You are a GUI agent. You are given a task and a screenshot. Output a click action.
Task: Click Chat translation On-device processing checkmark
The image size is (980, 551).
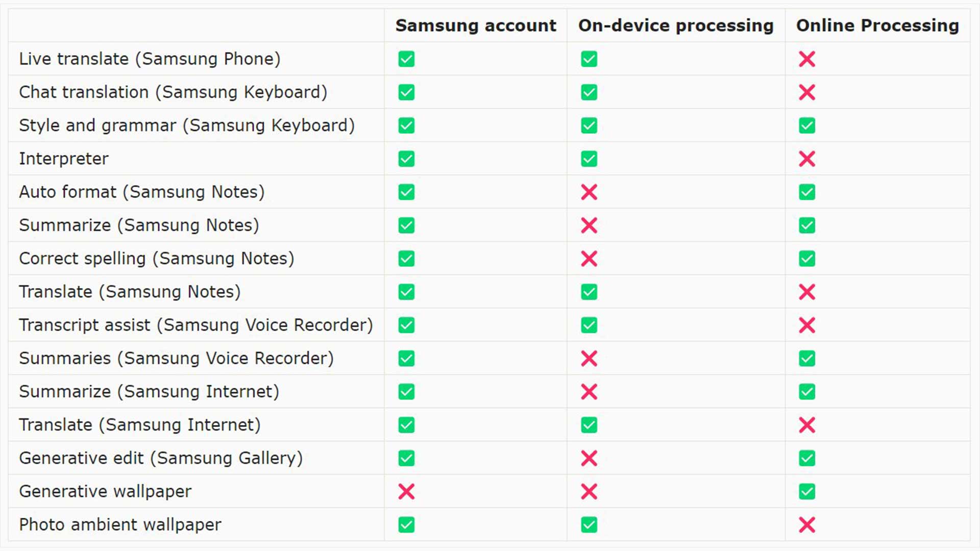(589, 92)
